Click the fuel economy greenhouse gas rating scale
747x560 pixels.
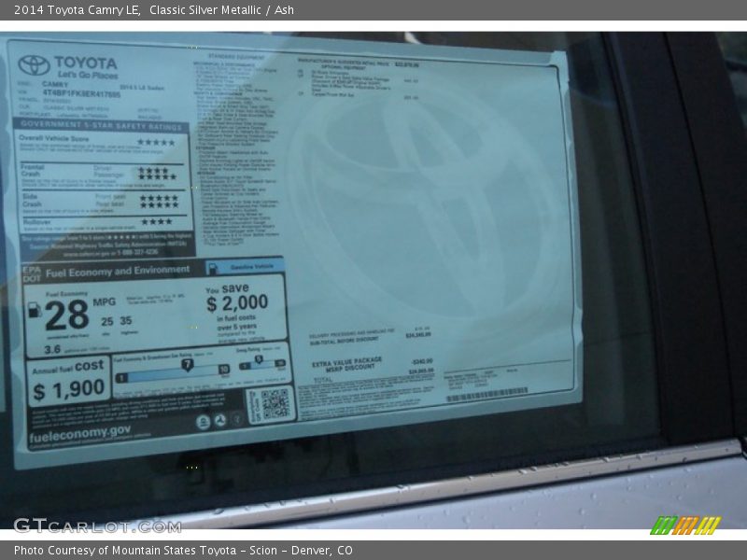tap(173, 372)
